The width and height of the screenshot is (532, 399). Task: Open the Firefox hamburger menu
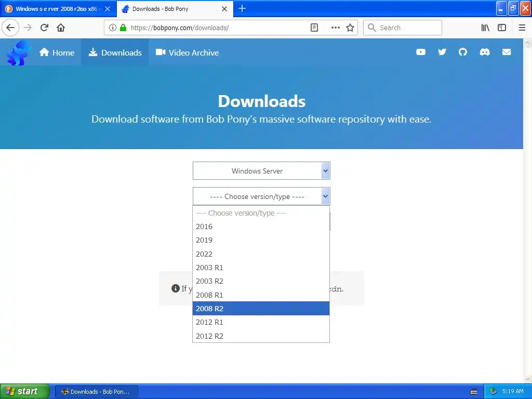[522, 28]
